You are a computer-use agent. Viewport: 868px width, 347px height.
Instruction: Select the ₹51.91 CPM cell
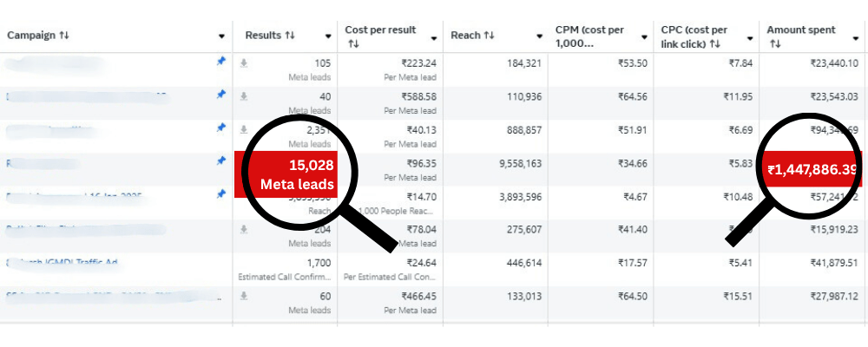633,130
